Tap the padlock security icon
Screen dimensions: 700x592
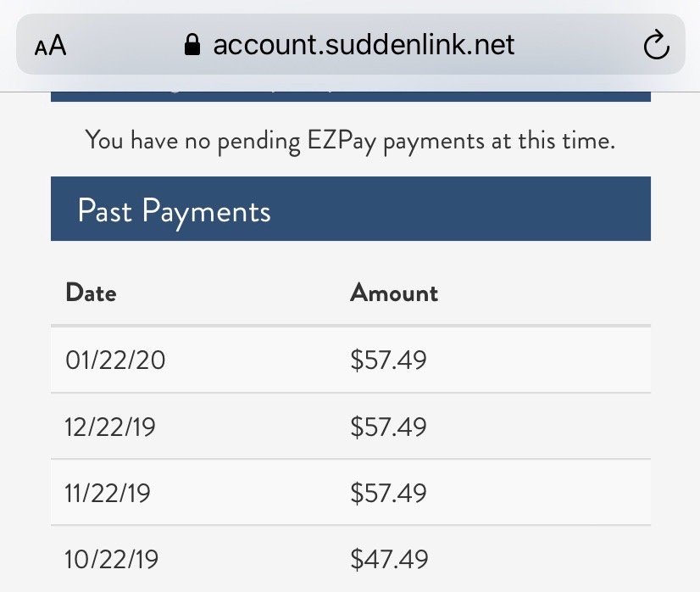pos(192,45)
